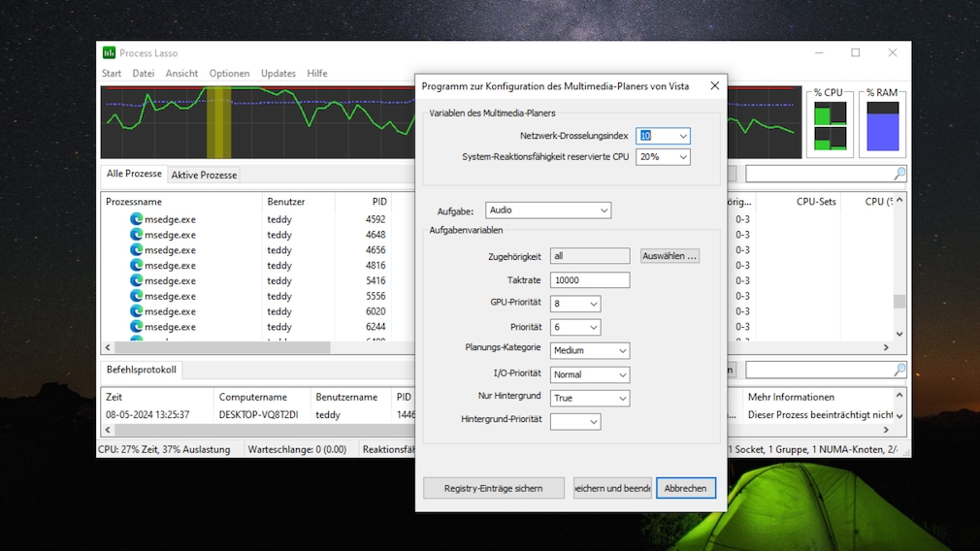
Task: Open the Updates menu
Action: coord(278,73)
